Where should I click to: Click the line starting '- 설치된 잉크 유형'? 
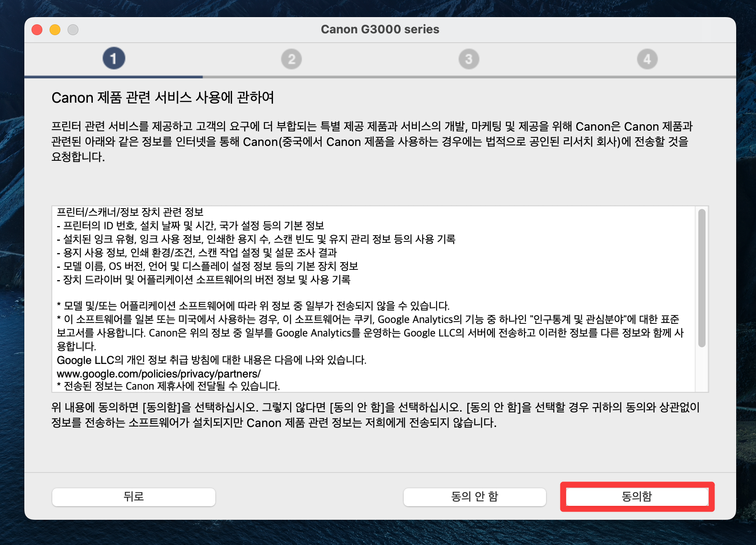pos(256,239)
